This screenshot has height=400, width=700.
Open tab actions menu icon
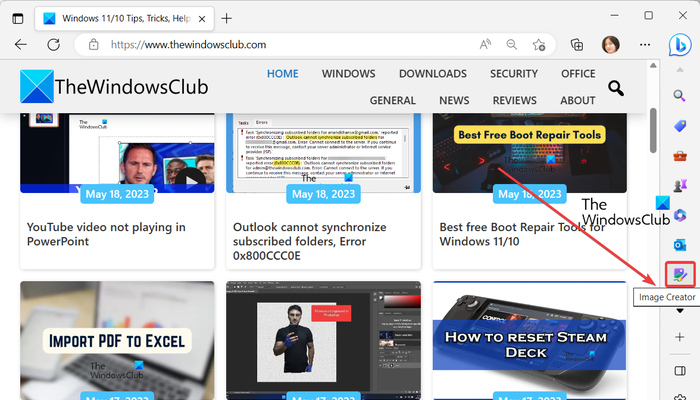click(18, 19)
